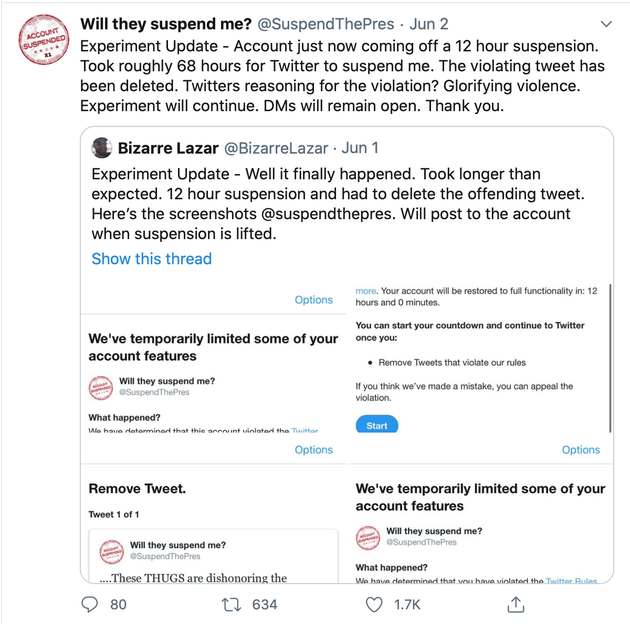This screenshot has height=624, width=630.
Task: Click the Jun 1 quoted tweet date
Action: coord(360,148)
